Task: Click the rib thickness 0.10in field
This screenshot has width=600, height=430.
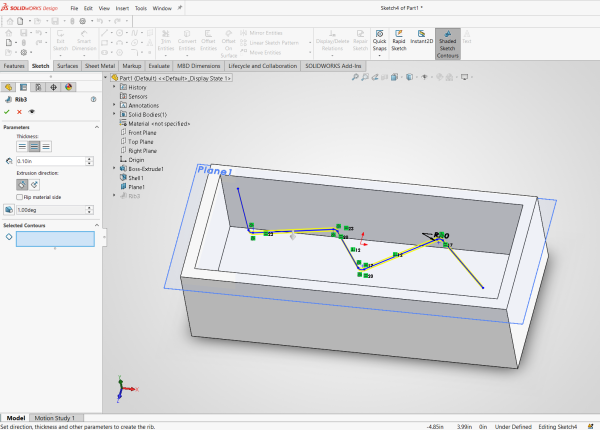Action: coord(51,161)
